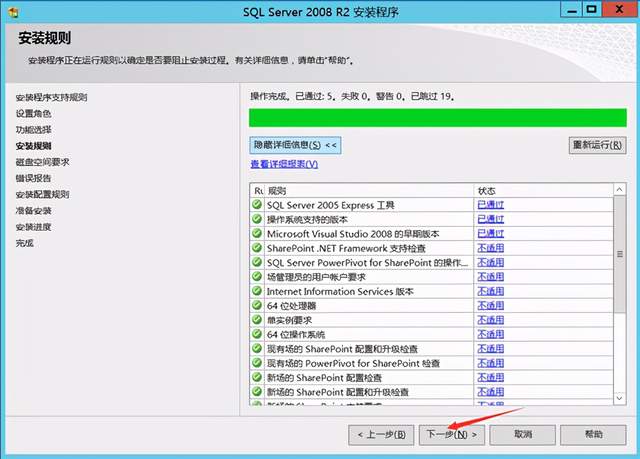640x459 pixels.
Task: Select 安装进度 step in sidebar
Action: [33, 227]
